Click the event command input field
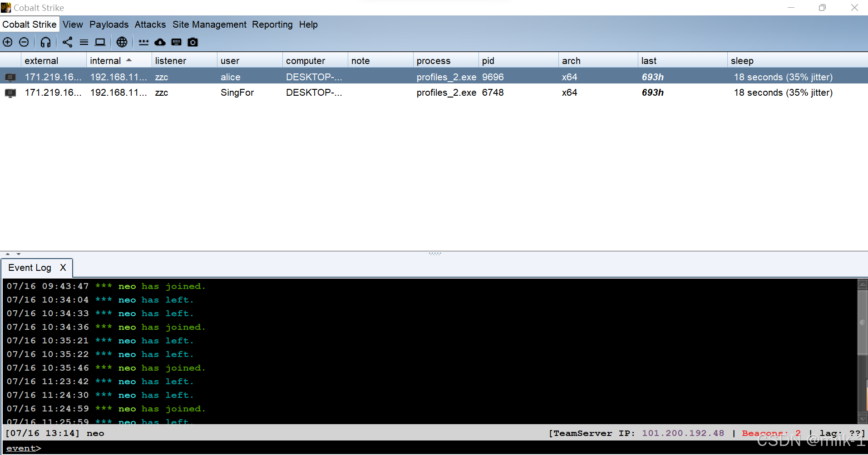This screenshot has height=455, width=868. click(x=454, y=448)
